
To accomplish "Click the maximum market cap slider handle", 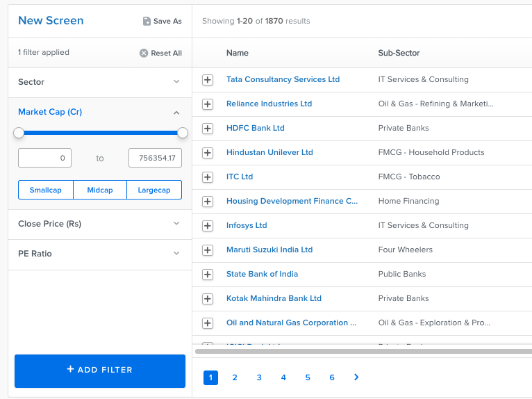I will coord(183,133).
